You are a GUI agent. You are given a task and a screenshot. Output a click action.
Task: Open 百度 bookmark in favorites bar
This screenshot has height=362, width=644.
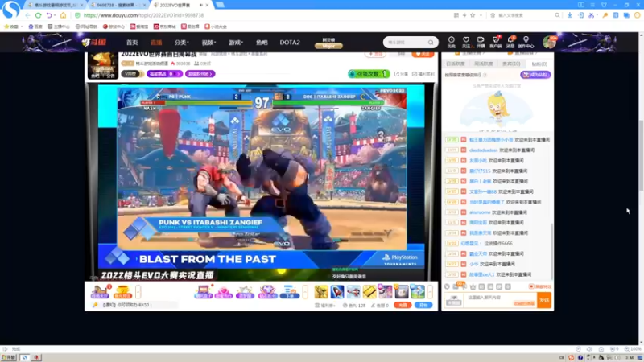(x=35, y=27)
